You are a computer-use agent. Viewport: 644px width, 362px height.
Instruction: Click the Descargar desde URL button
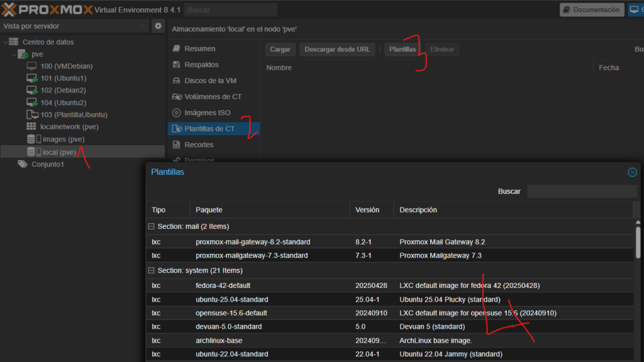tap(337, 49)
